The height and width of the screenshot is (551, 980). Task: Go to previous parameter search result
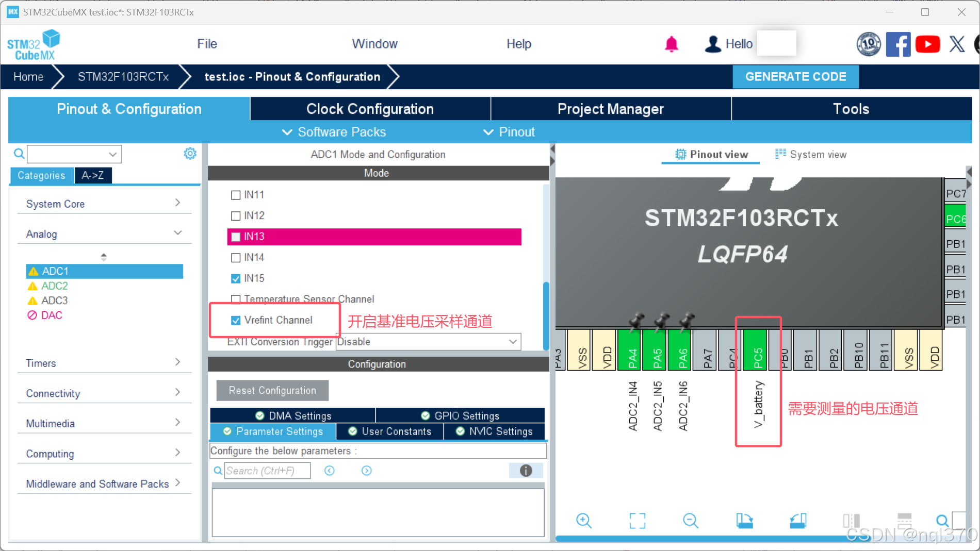330,471
